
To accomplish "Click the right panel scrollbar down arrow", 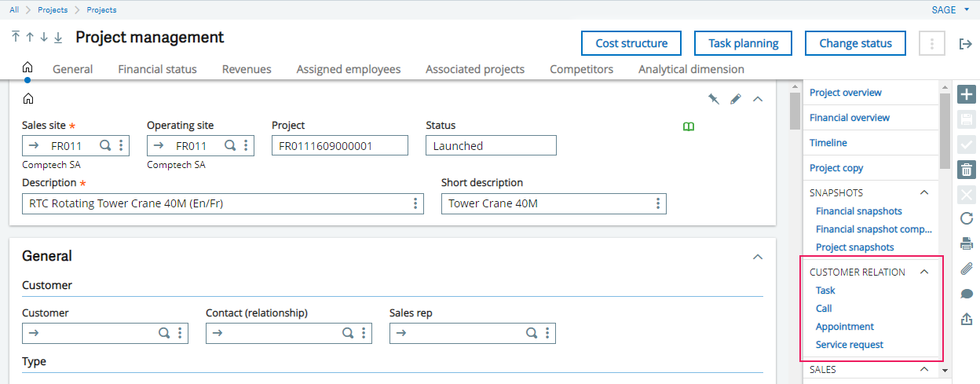I will pos(945,370).
